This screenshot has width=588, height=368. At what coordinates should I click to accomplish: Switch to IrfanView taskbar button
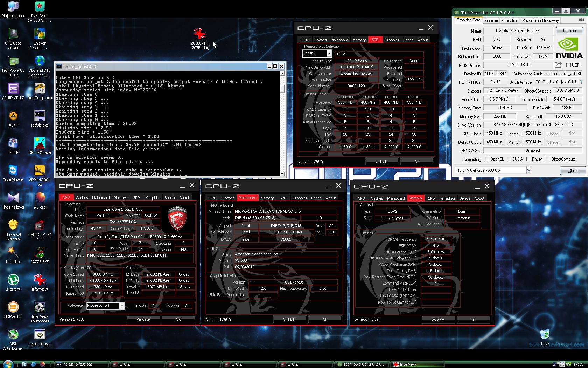click(x=417, y=364)
